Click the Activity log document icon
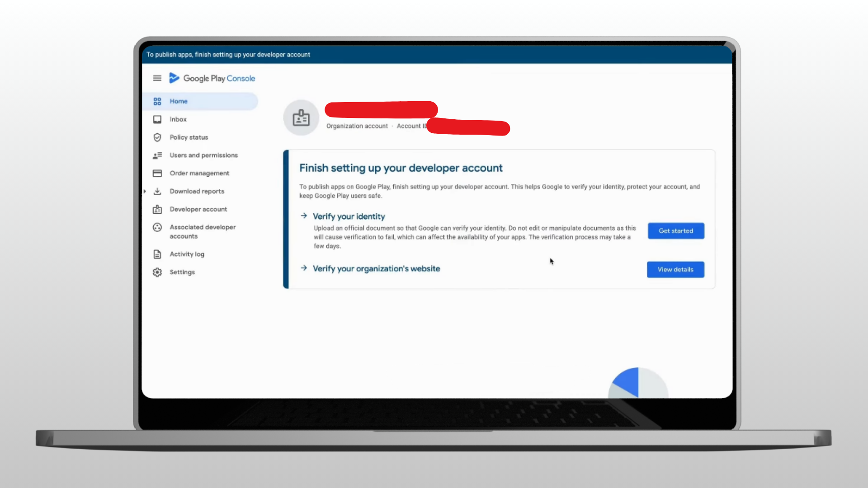Image resolution: width=868 pixels, height=488 pixels. (x=157, y=254)
